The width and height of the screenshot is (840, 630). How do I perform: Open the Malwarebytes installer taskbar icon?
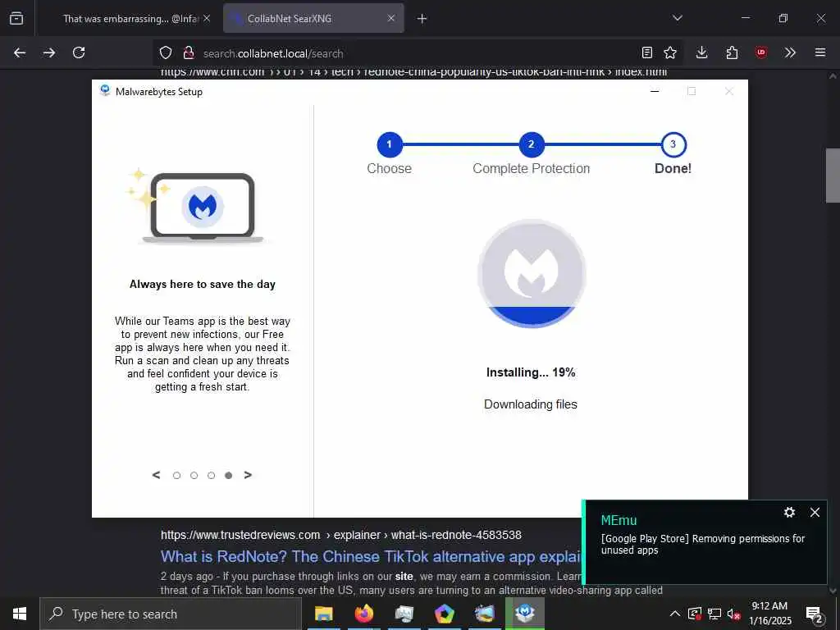pos(525,614)
